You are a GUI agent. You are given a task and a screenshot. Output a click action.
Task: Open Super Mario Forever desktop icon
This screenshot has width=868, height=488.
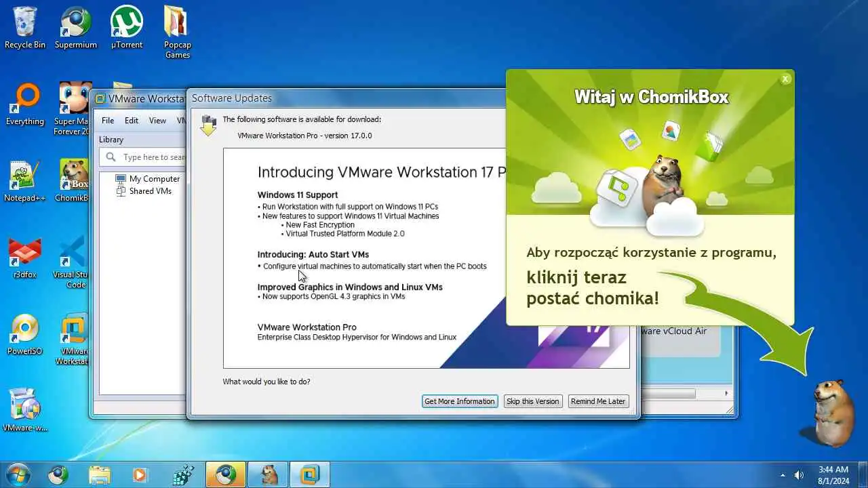click(x=73, y=108)
